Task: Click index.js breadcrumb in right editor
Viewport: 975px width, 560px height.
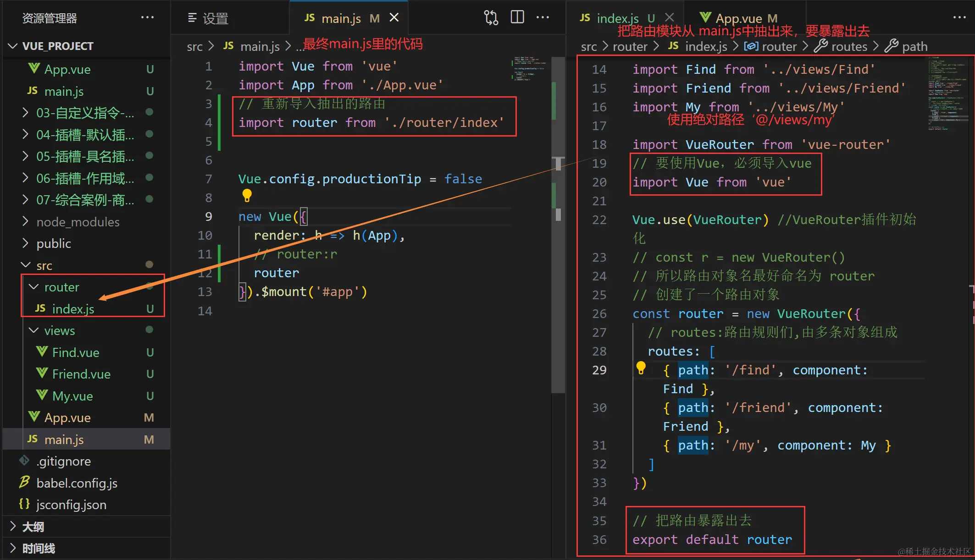Action: point(705,46)
